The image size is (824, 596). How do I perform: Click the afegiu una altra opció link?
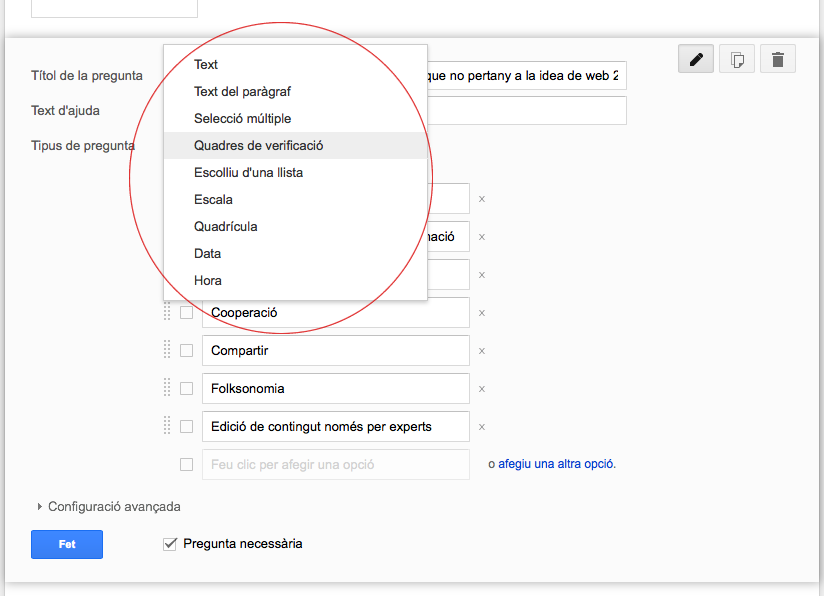(x=557, y=465)
